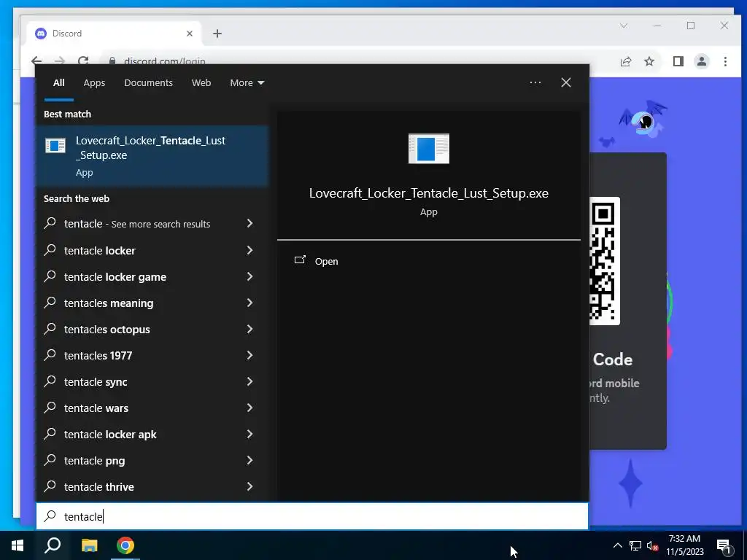Expand arrow beside 'tentacle locker game'
The width and height of the screenshot is (747, 560).
click(249, 276)
